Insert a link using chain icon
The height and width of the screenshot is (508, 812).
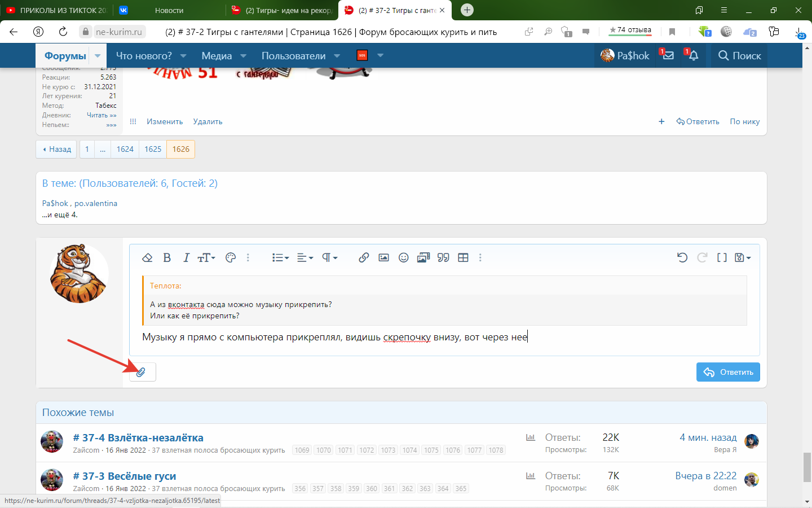click(364, 257)
